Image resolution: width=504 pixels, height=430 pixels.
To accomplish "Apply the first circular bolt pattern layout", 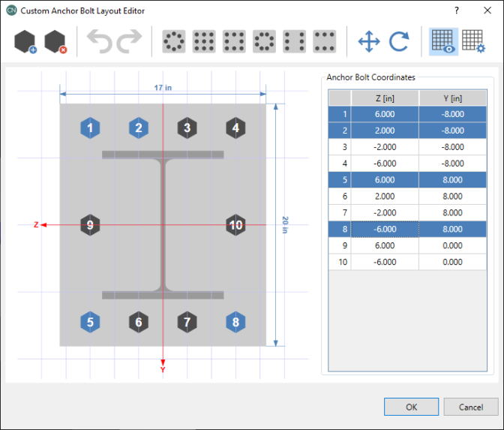I will click(x=174, y=42).
